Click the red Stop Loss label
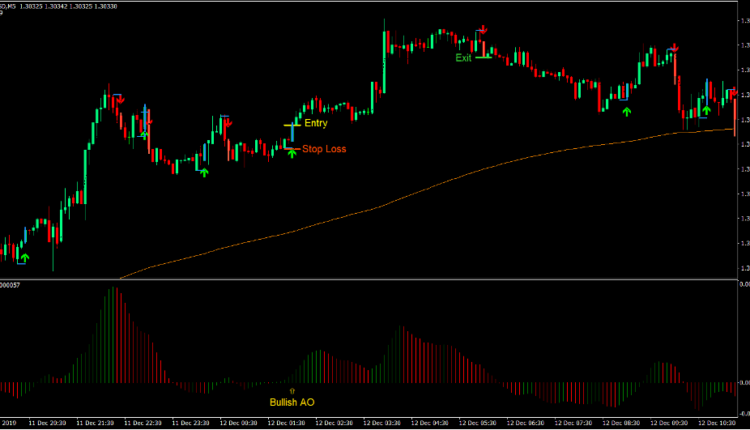 click(x=324, y=149)
